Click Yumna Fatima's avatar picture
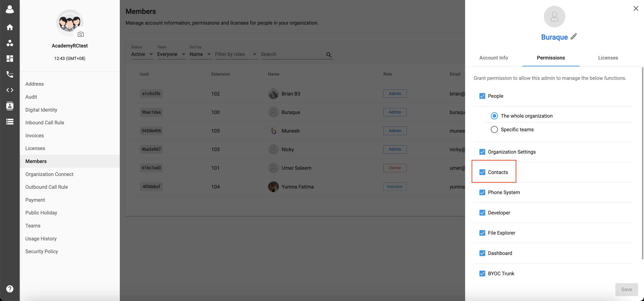The image size is (644, 301). tap(273, 187)
